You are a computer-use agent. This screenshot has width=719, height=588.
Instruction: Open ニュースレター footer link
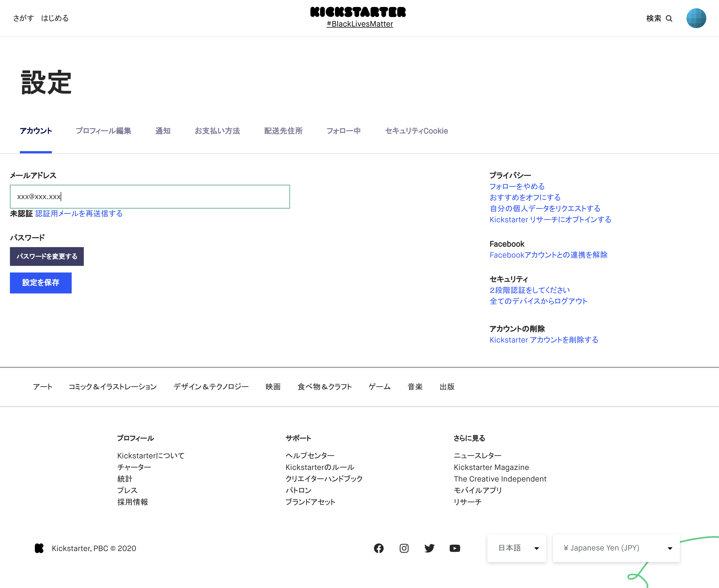478,456
